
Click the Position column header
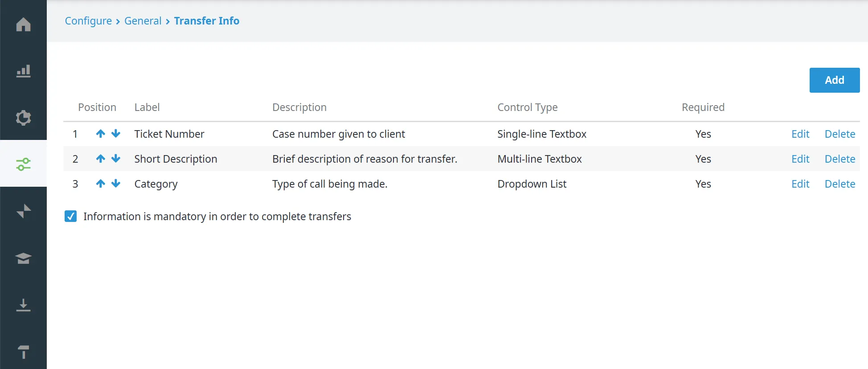(x=97, y=107)
